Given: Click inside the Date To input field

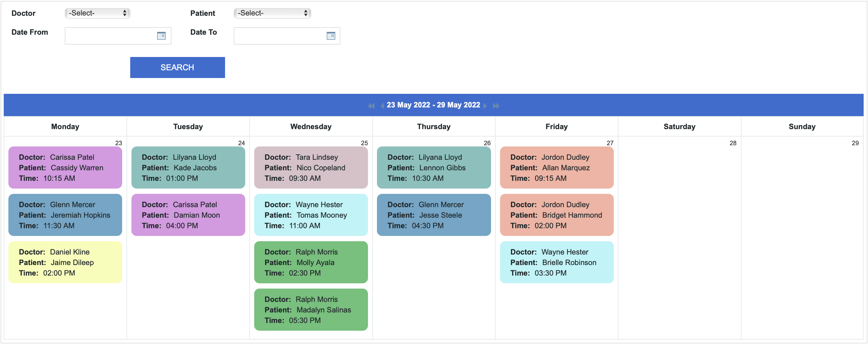Looking at the screenshot, I should click(x=280, y=36).
